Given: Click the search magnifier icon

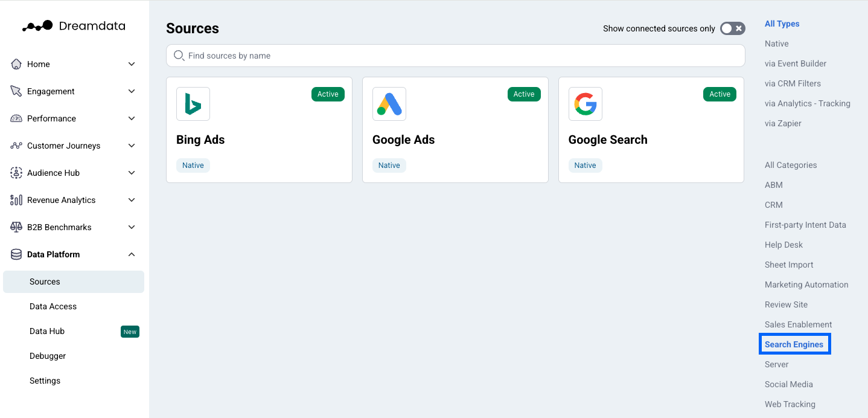Looking at the screenshot, I should [179, 56].
